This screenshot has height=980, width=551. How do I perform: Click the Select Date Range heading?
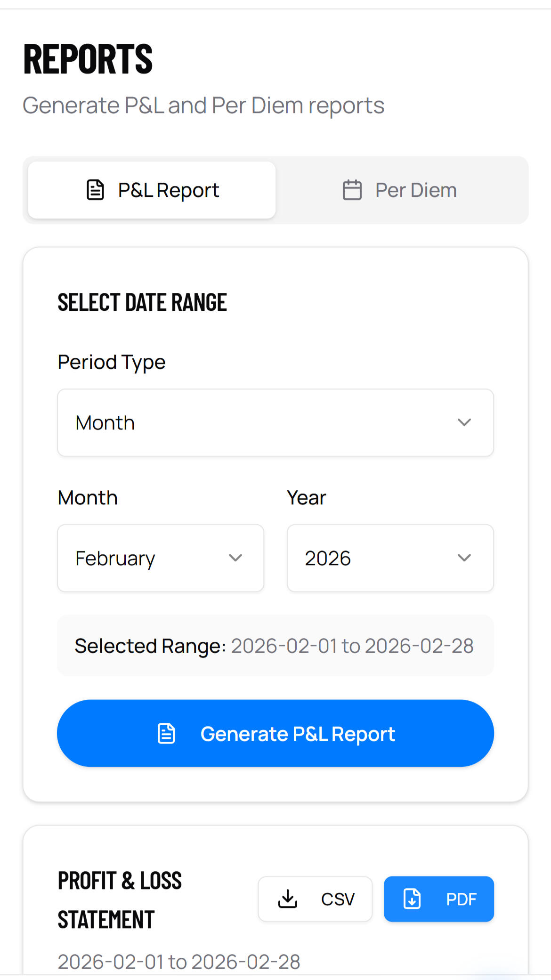[142, 302]
